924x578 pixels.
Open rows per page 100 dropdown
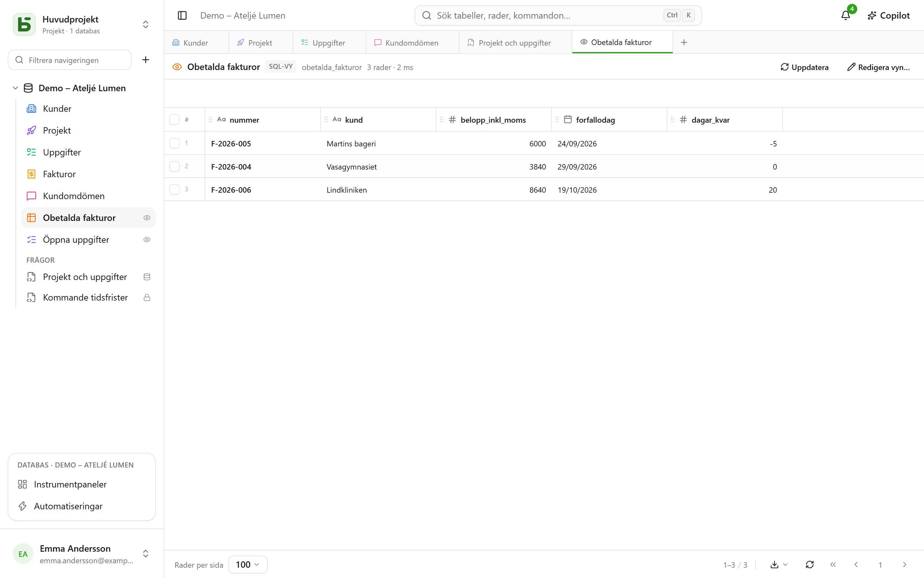pos(248,565)
